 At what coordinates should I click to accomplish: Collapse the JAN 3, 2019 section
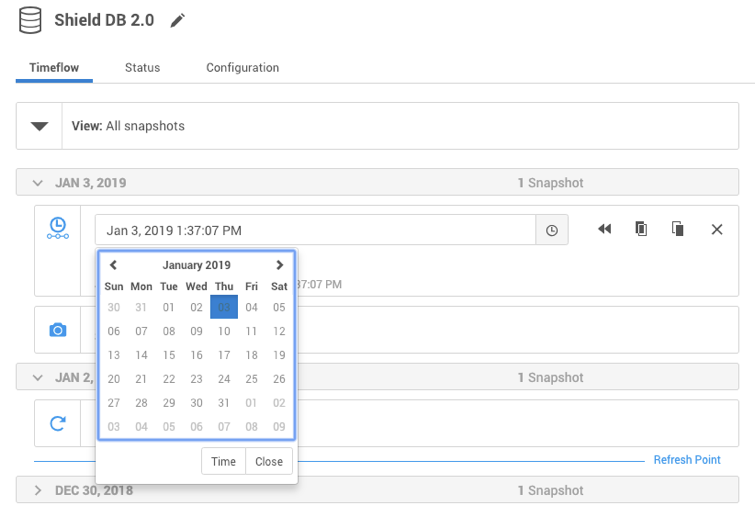point(38,183)
